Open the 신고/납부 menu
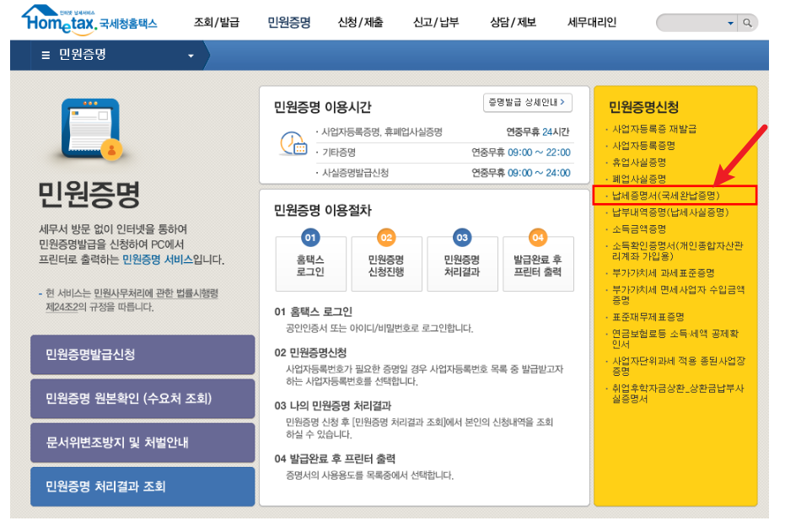The width and height of the screenshot is (812, 526). click(436, 23)
